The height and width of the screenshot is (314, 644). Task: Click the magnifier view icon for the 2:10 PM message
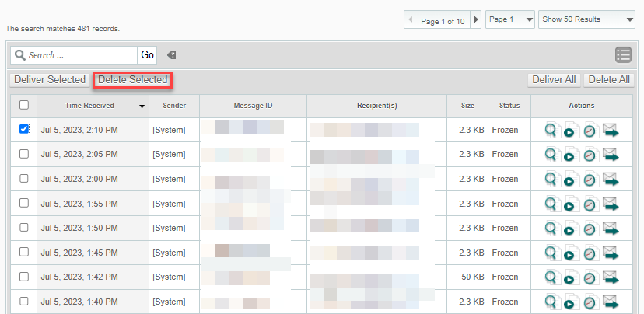(553, 131)
